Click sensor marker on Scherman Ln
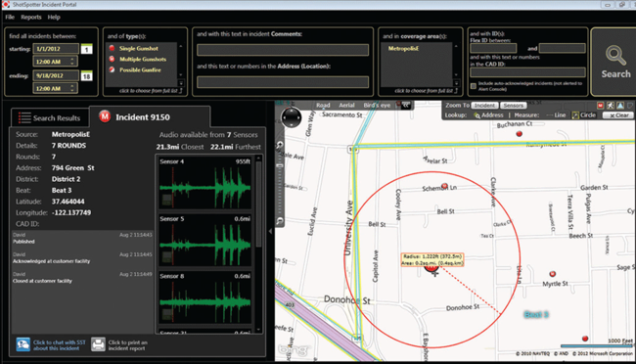Viewport: 636px width, 364px height. 444,186
